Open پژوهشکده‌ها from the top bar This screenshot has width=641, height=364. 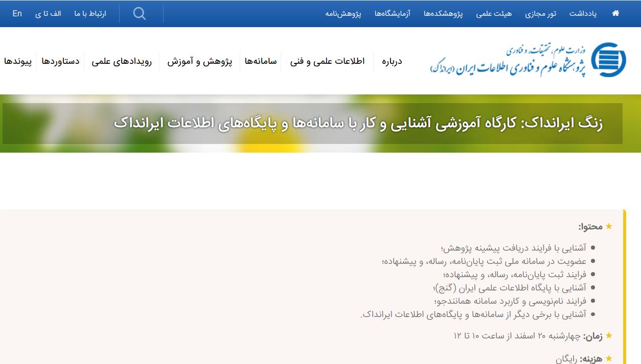[x=443, y=14]
